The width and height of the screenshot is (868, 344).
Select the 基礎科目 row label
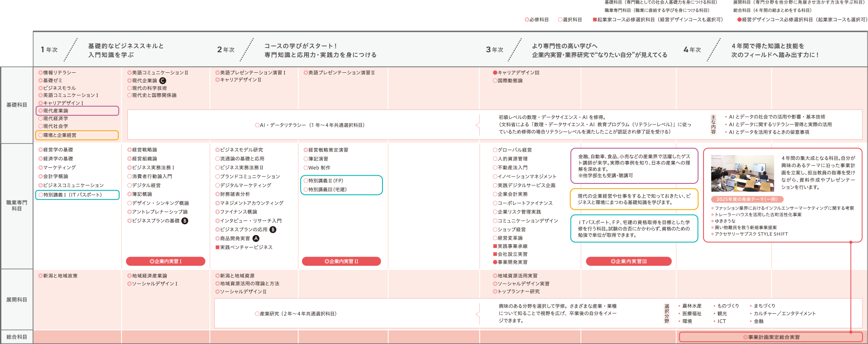click(16, 105)
